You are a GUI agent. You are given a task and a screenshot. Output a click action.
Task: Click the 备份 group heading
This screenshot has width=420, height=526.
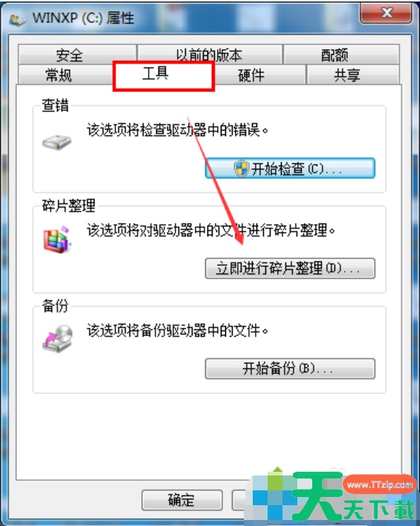(x=55, y=305)
